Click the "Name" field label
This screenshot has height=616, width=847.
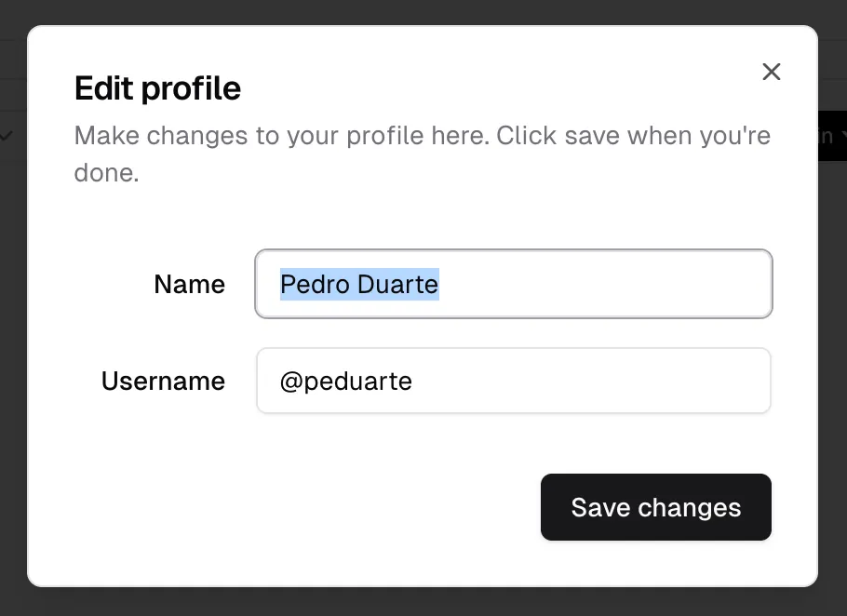coord(189,284)
